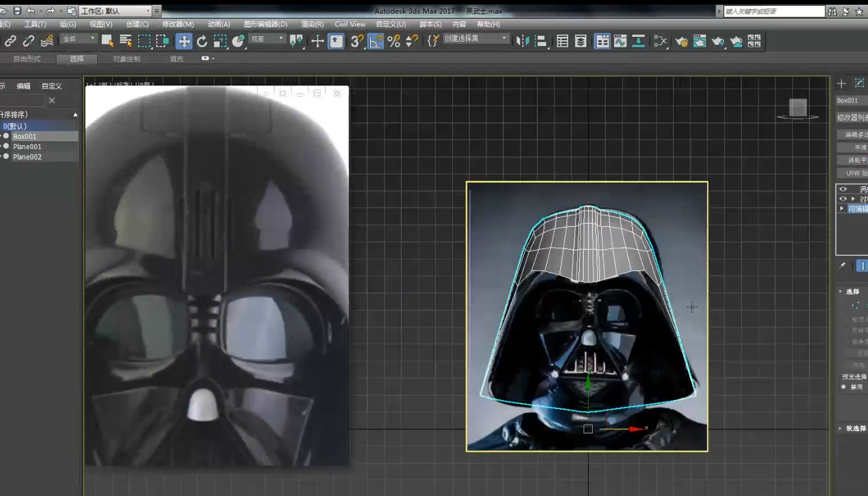Click the Bind to Space Warp icon
868x496 pixels.
(x=47, y=41)
